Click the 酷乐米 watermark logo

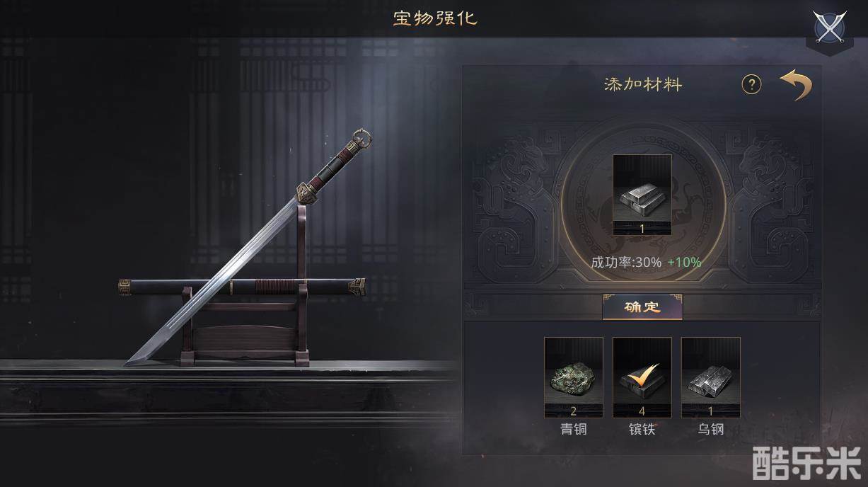(808, 465)
